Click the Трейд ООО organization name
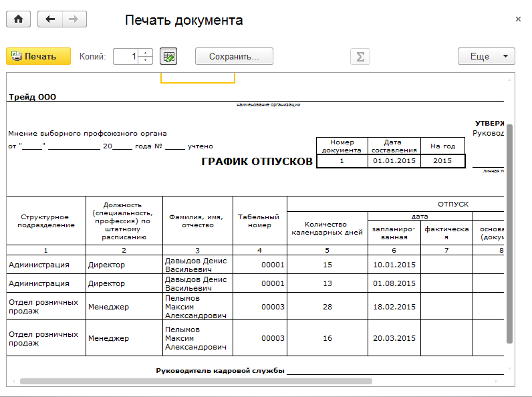The width and height of the screenshot is (532, 397). tap(32, 97)
